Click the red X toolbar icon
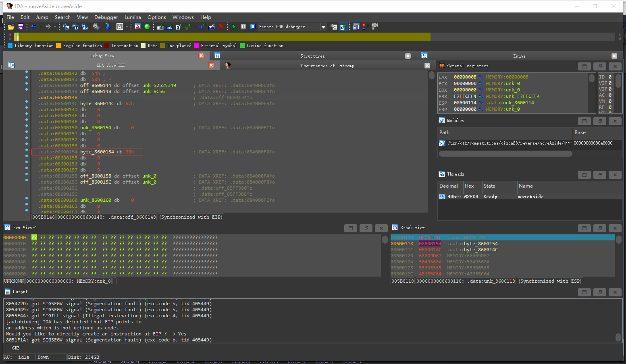This screenshot has width=626, height=364. pyautogui.click(x=221, y=27)
